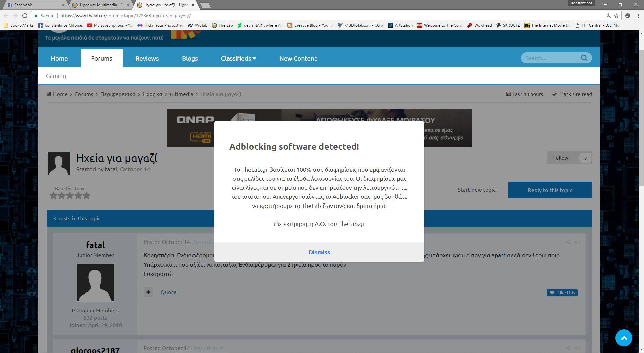Open the Flickr Photostream bookmark

click(x=160, y=25)
